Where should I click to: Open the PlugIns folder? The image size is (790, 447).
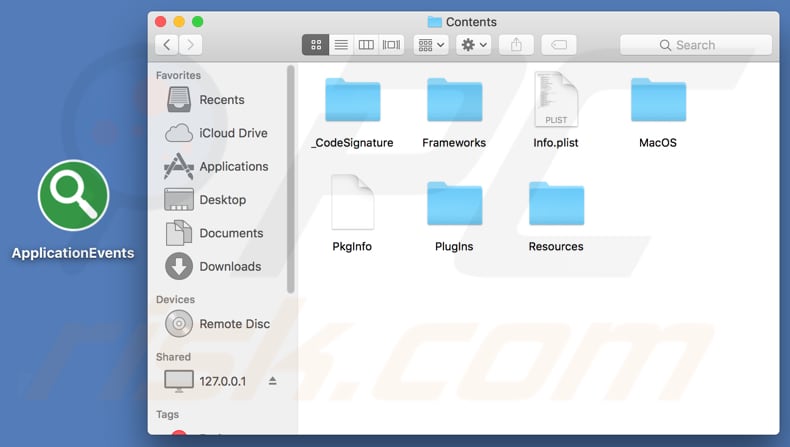tap(454, 203)
